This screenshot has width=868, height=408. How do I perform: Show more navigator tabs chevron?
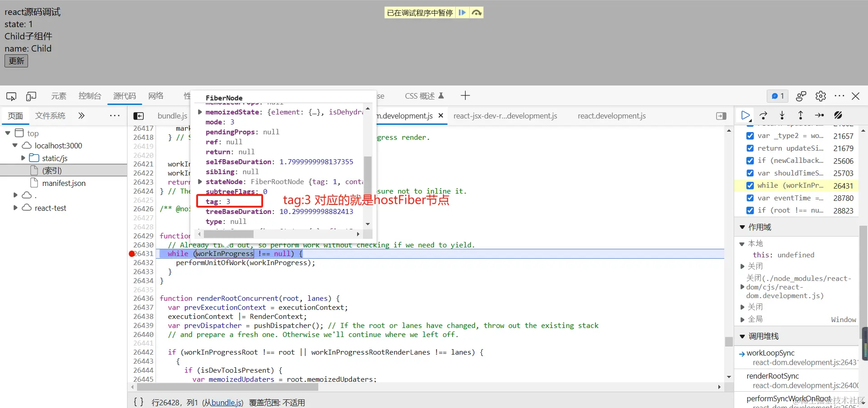[81, 116]
